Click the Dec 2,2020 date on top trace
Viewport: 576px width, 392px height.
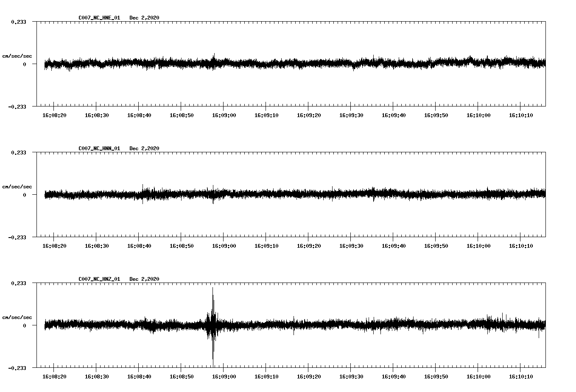pos(145,18)
